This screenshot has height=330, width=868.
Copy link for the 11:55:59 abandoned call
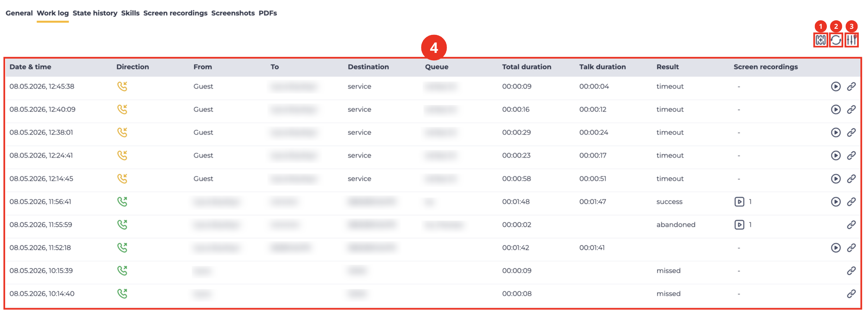click(851, 225)
